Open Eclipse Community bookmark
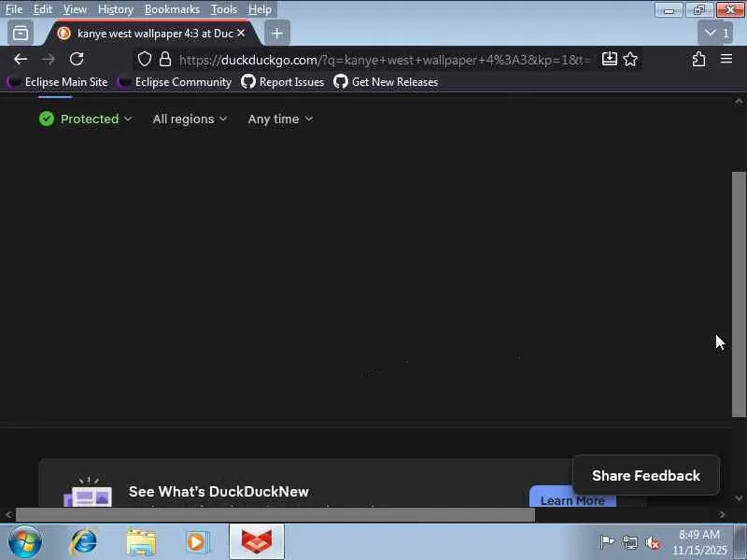The width and height of the screenshot is (747, 560). (x=175, y=82)
